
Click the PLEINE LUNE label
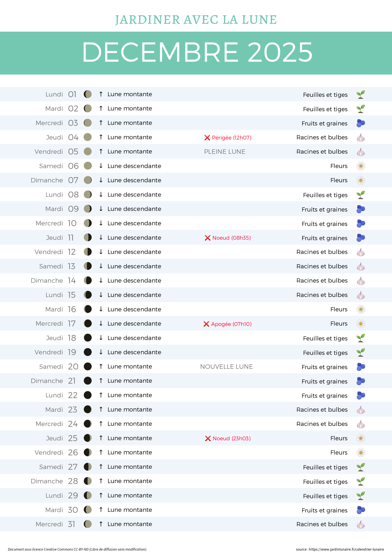click(225, 152)
